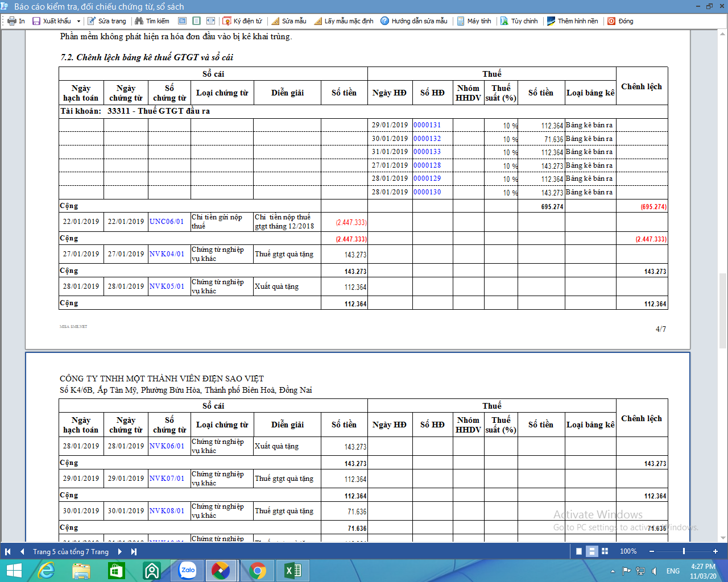The height and width of the screenshot is (582, 728).
Task: Click Lấy mẫu mặc định button
Action: click(344, 21)
